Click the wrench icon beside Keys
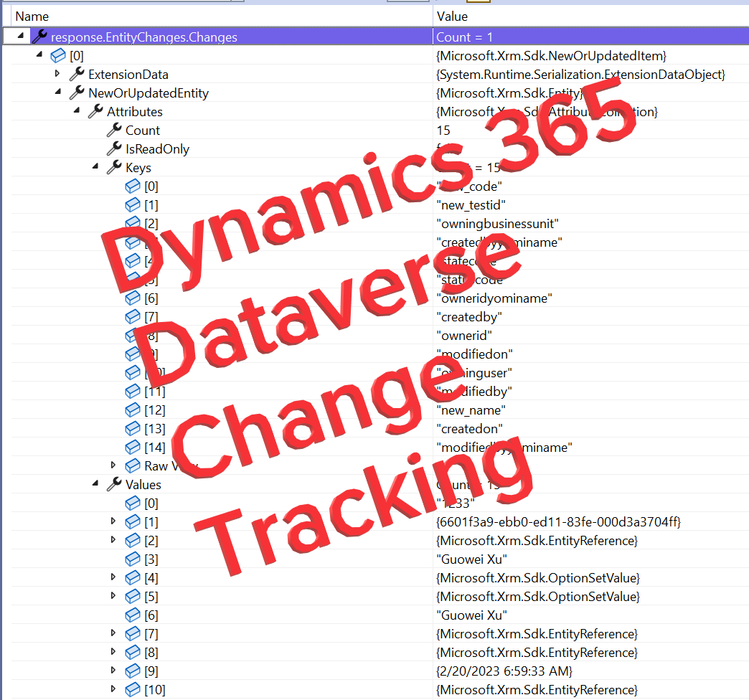The width and height of the screenshot is (749, 700). tap(114, 167)
